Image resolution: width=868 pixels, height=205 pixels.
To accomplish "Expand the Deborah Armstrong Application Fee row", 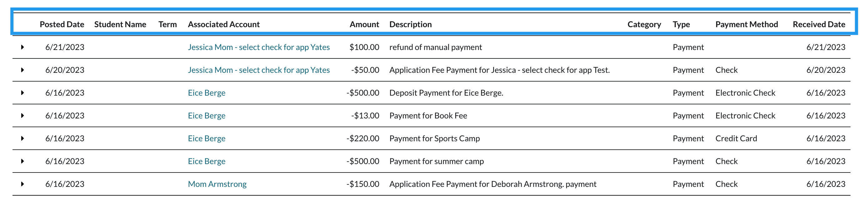I will [x=22, y=184].
